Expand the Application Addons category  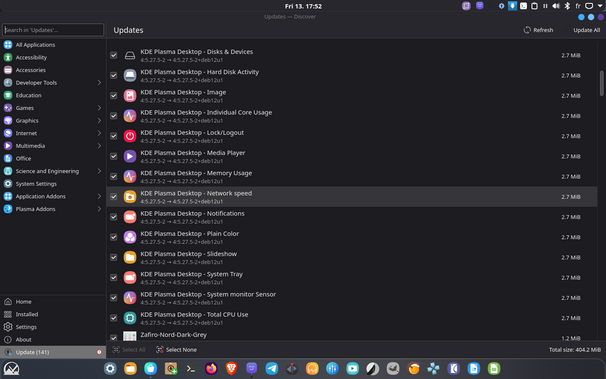click(x=99, y=196)
